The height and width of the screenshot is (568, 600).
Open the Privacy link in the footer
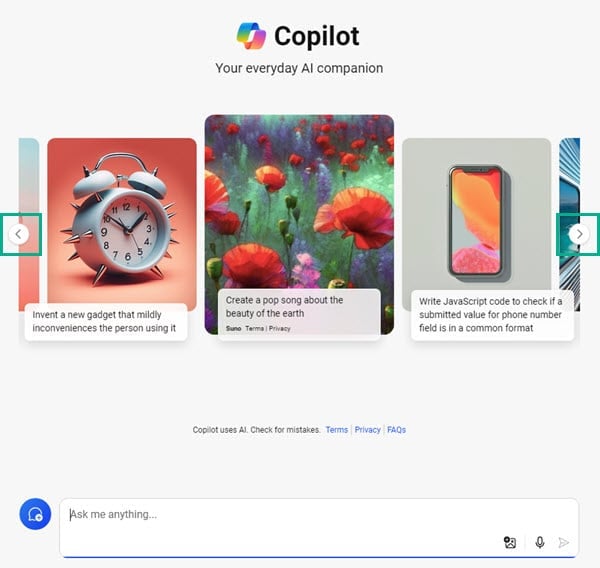tap(367, 429)
